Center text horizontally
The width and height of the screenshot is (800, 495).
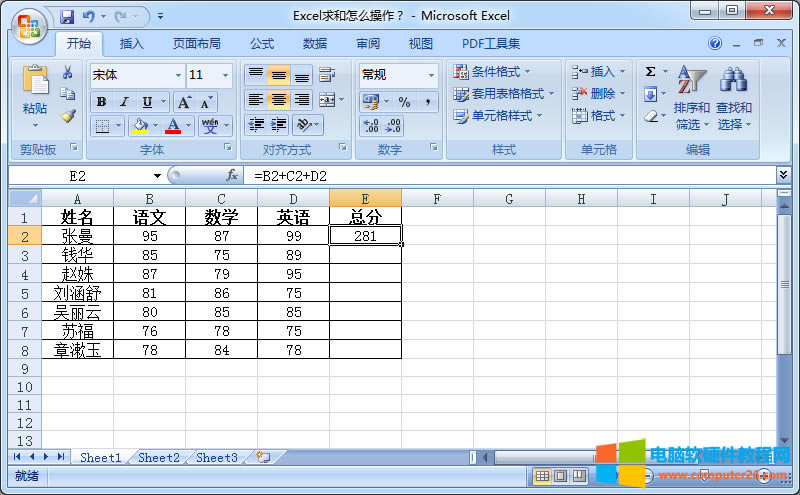click(x=279, y=100)
